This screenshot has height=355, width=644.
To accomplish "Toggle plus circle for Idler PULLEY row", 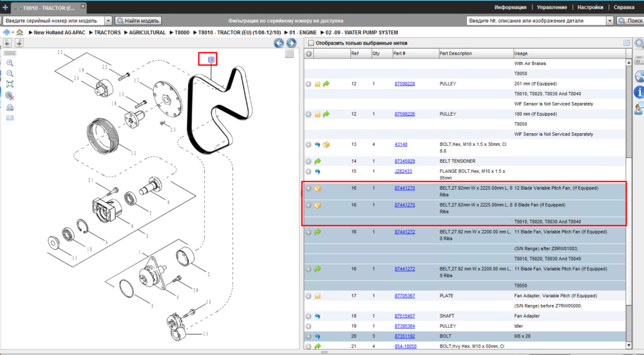I will pos(308,327).
